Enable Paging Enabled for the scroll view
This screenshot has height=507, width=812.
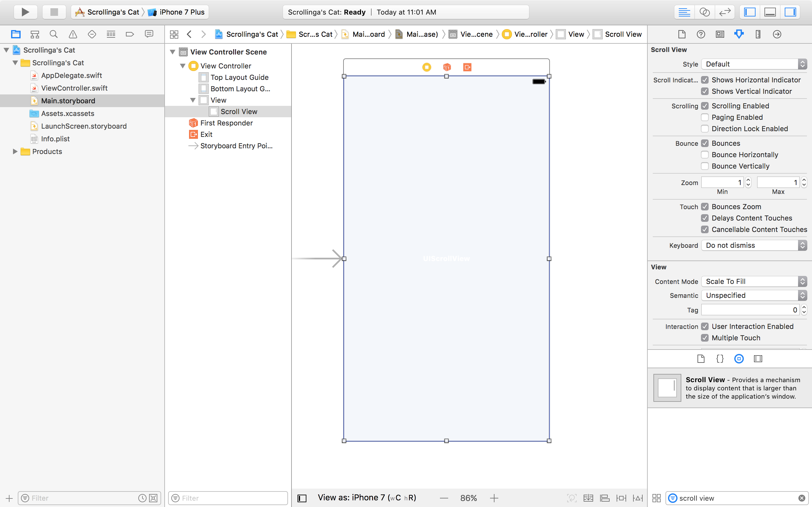tap(704, 117)
